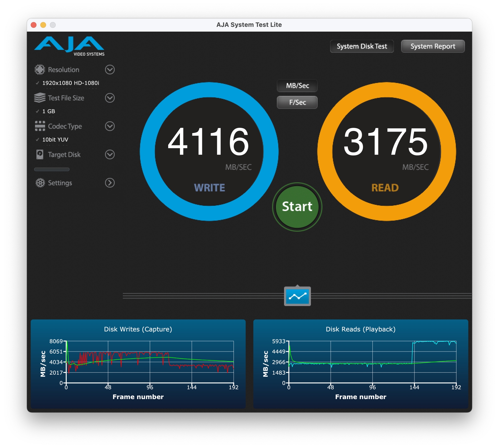Click the Disk Reads (Playback) graph
Viewport: 499px width, 448px height.
[x=361, y=364]
